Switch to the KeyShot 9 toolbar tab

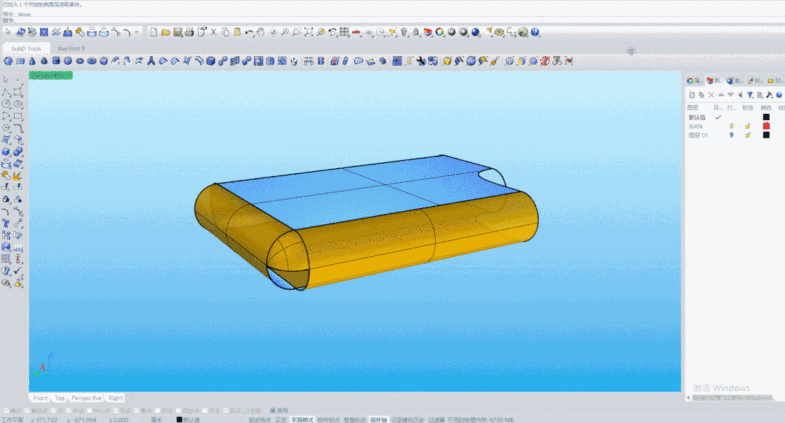pyautogui.click(x=71, y=47)
